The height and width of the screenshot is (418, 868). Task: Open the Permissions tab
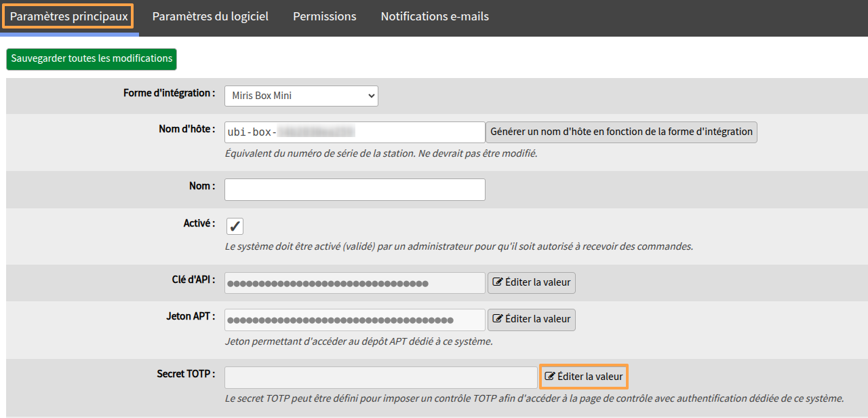click(x=324, y=16)
